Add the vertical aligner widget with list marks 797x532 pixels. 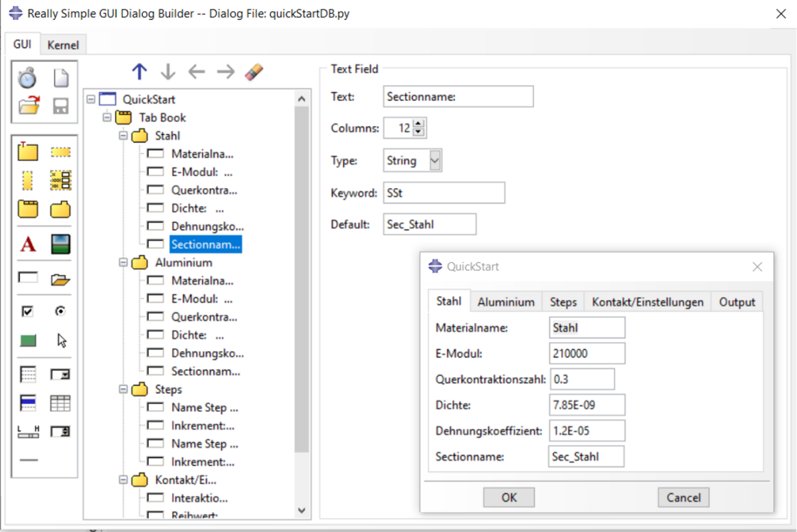point(60,180)
